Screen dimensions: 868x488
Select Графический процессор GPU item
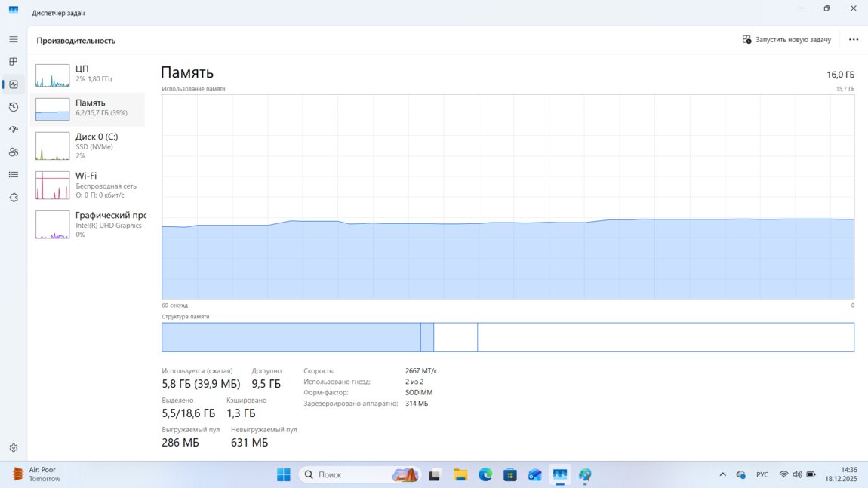point(89,224)
